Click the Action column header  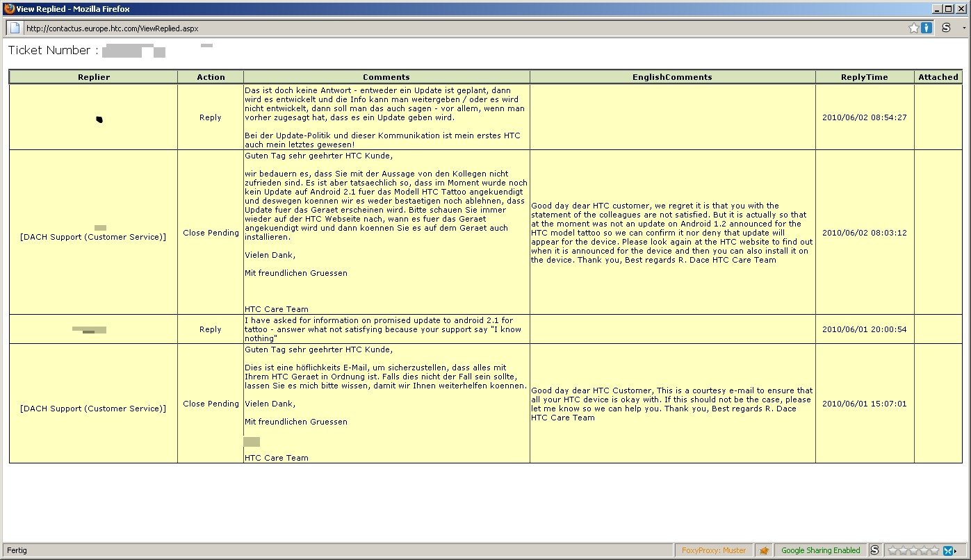click(211, 77)
